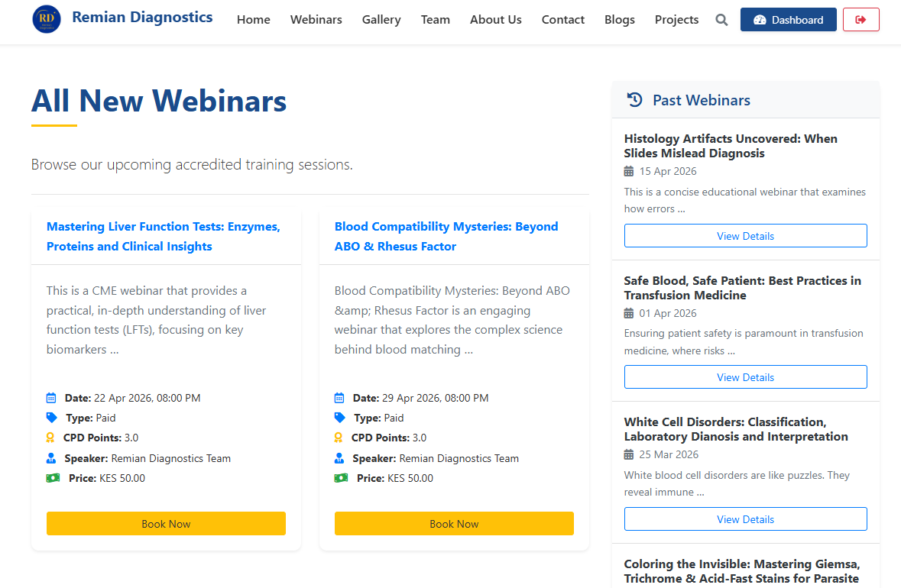This screenshot has width=901, height=588.
Task: View Details for Safe Blood, Safe Patient
Action: pyautogui.click(x=745, y=377)
